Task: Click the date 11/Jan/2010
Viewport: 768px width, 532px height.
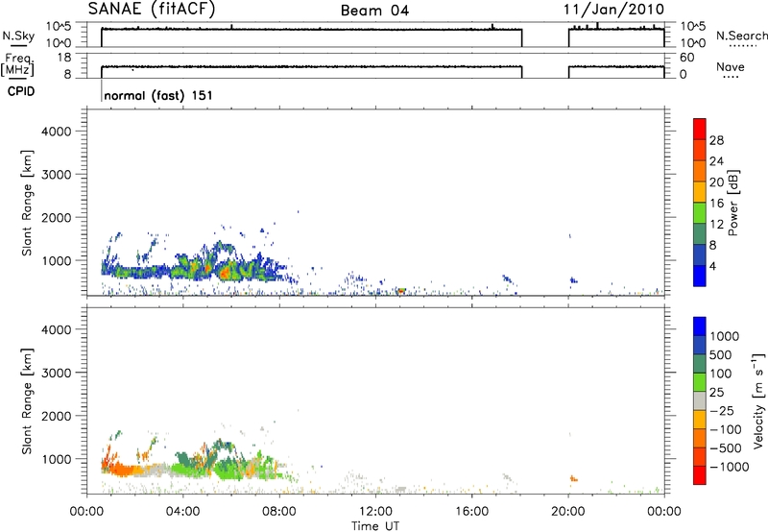Action: click(x=613, y=10)
